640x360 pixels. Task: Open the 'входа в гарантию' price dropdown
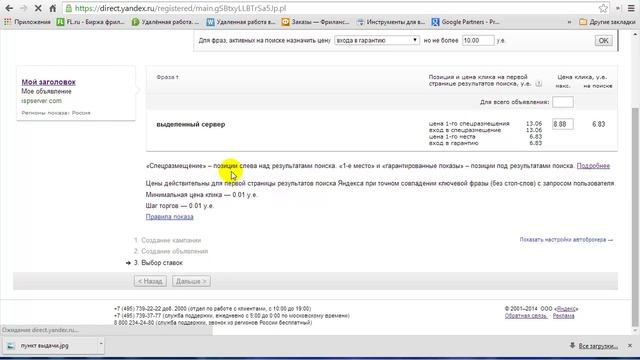coord(376,40)
